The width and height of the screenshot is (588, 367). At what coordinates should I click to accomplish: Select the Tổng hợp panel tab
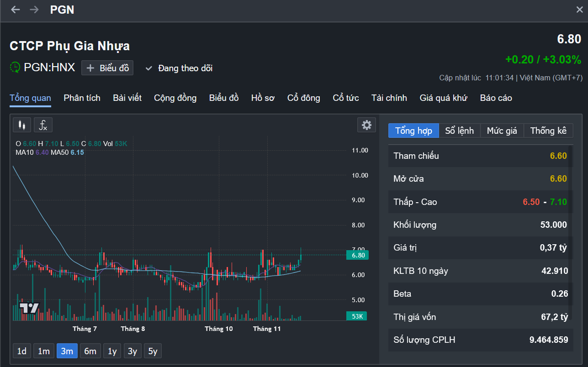click(x=413, y=131)
